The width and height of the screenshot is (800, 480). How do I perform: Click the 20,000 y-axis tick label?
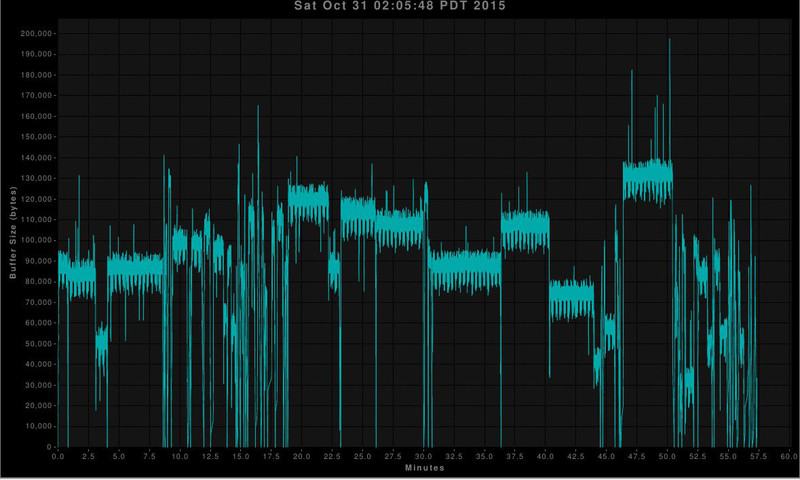pyautogui.click(x=38, y=406)
